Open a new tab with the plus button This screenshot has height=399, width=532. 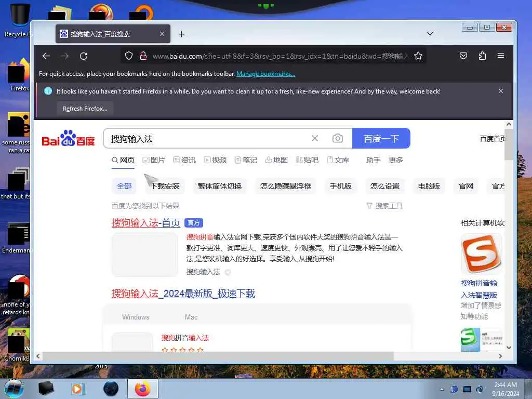click(x=181, y=34)
